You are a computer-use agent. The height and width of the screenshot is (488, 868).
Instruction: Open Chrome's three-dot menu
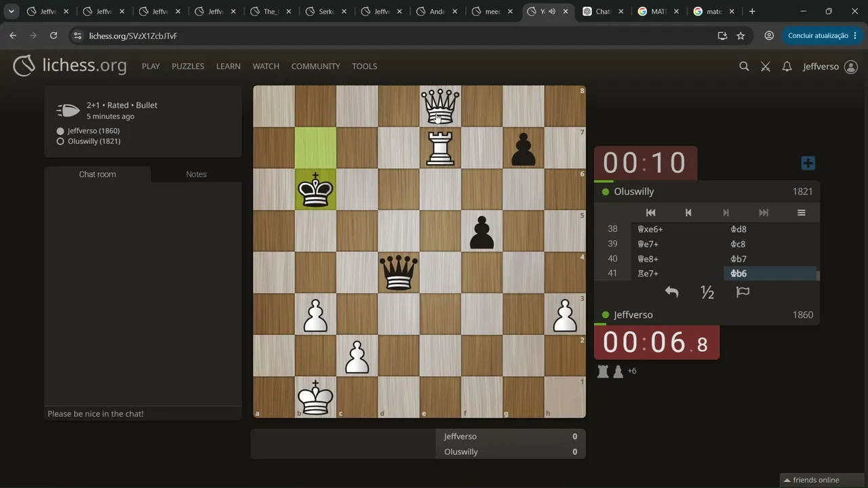point(855,36)
